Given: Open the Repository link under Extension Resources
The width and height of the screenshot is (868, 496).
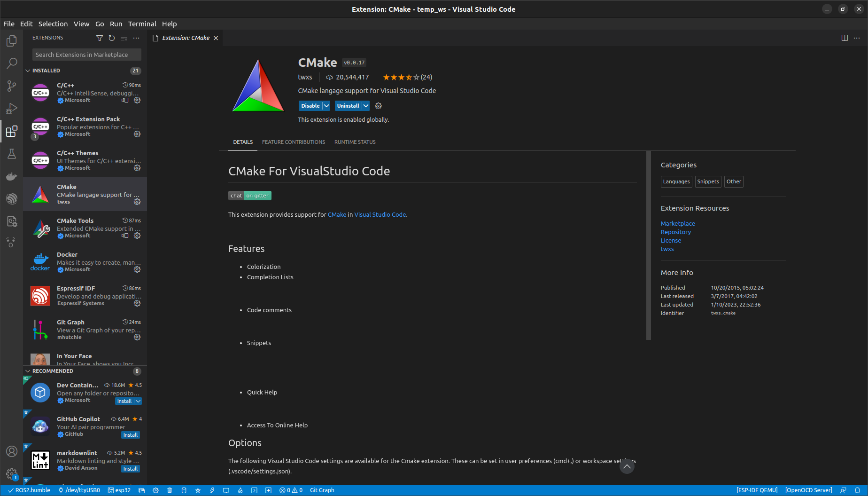Looking at the screenshot, I should point(675,232).
